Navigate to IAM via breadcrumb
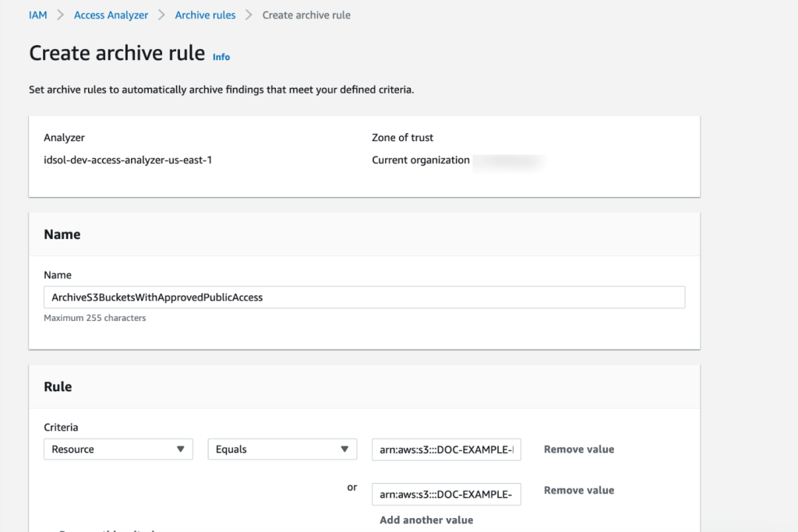Viewport: 798px width, 532px height. (37, 14)
